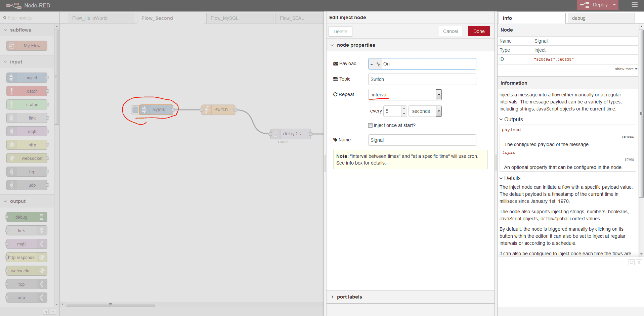644x316 pixels.
Task: Click the Done button
Action: [x=479, y=31]
